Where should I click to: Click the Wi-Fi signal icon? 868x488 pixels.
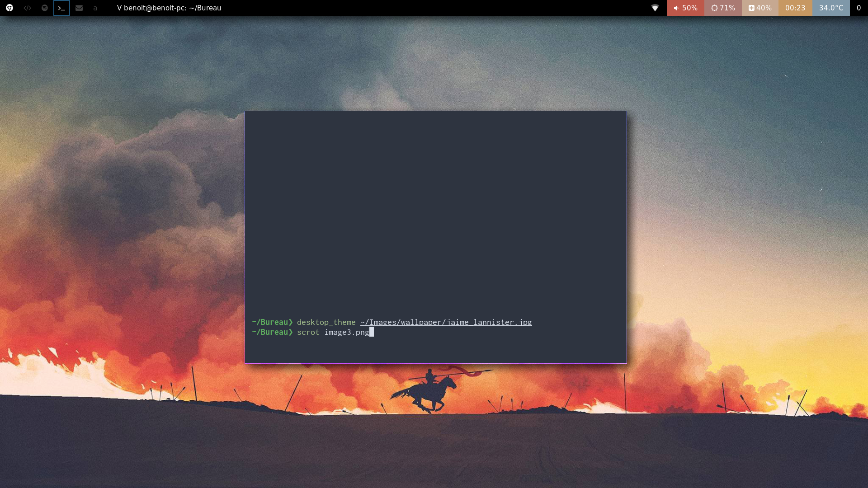(x=655, y=8)
